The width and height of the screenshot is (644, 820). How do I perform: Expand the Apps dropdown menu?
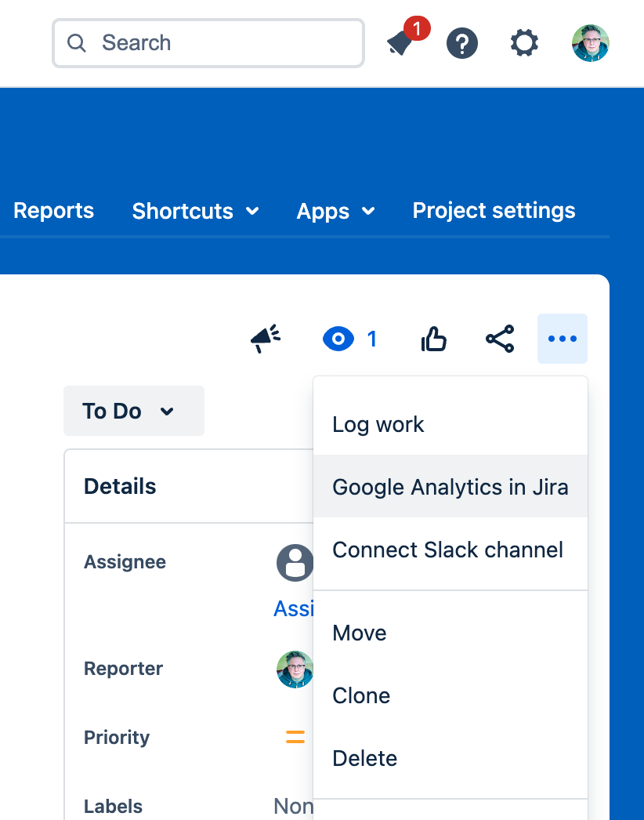(x=335, y=211)
